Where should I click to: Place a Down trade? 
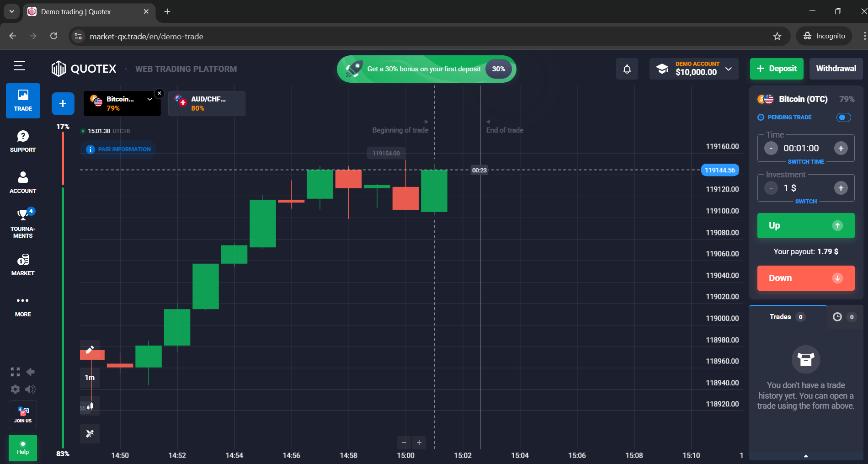tap(806, 278)
